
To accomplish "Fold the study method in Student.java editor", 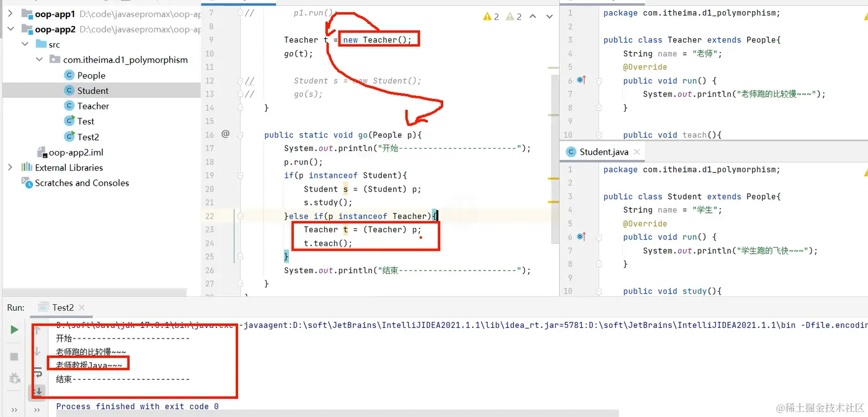I will coord(598,291).
